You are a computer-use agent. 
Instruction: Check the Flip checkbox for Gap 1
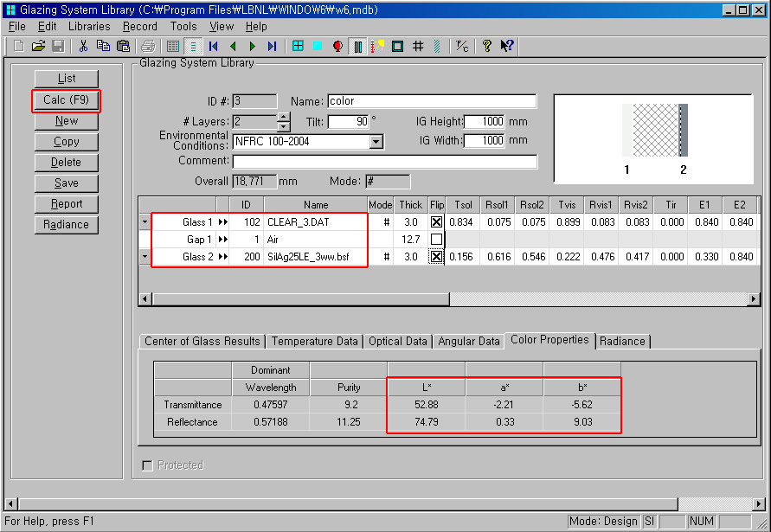436,240
